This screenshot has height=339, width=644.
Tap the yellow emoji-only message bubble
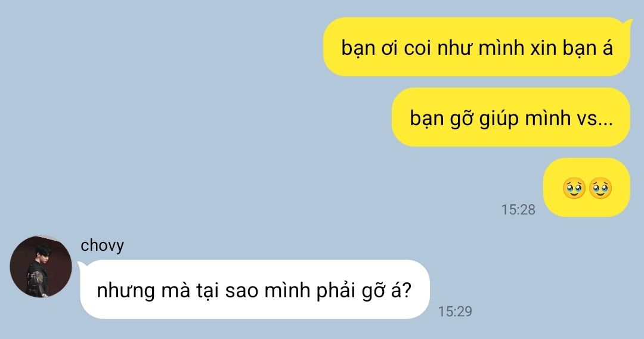click(586, 188)
